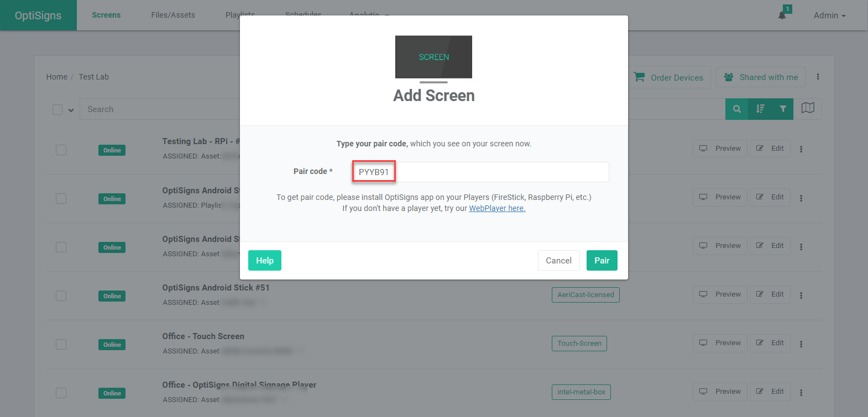868x417 pixels.
Task: Check the Testing Lab - RPi row checkbox
Action: coord(61,150)
